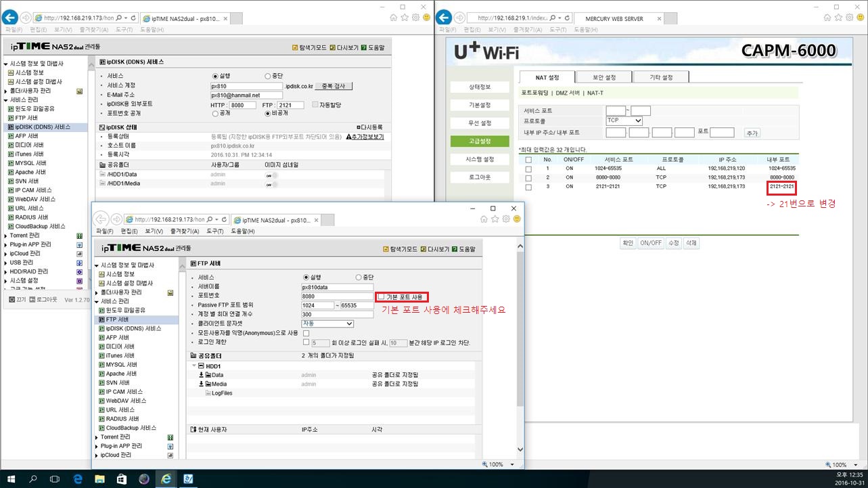Launch Microsoft Edge from the taskbar
868x488 pixels.
click(x=77, y=479)
